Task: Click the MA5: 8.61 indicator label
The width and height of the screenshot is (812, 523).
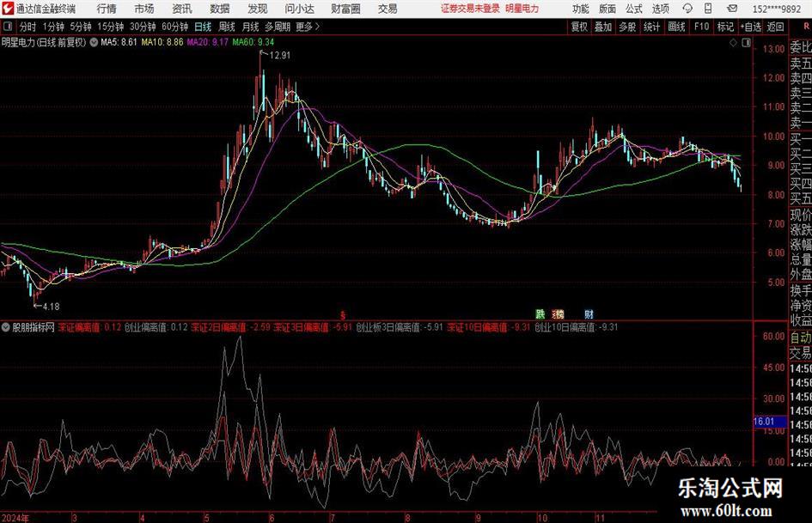Action: point(119,42)
